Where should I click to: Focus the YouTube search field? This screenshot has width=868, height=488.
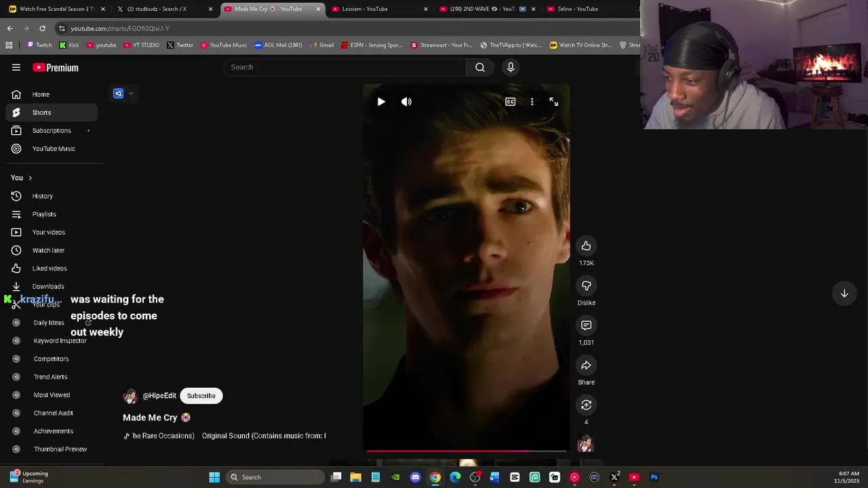[x=344, y=67]
